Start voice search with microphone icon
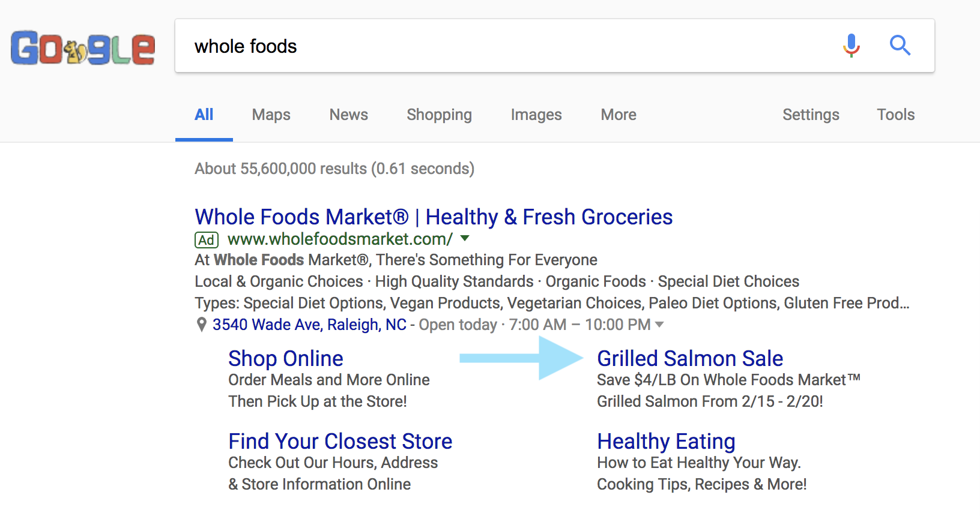 tap(851, 46)
